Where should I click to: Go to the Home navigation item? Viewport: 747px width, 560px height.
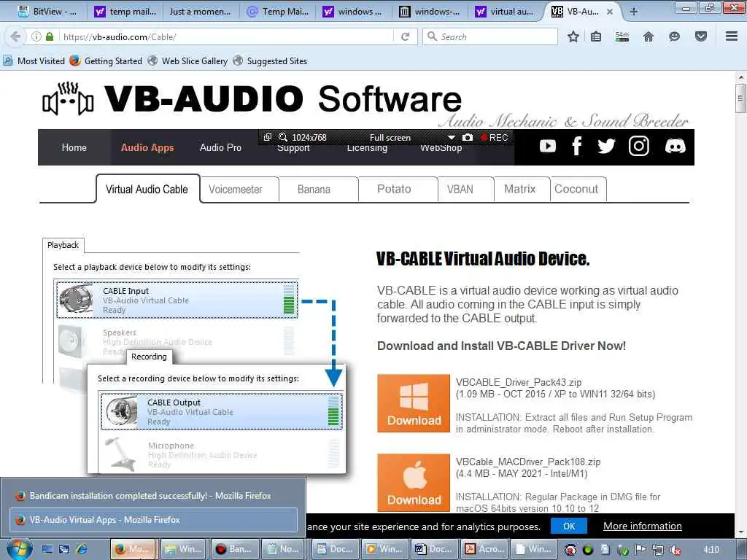(x=74, y=147)
